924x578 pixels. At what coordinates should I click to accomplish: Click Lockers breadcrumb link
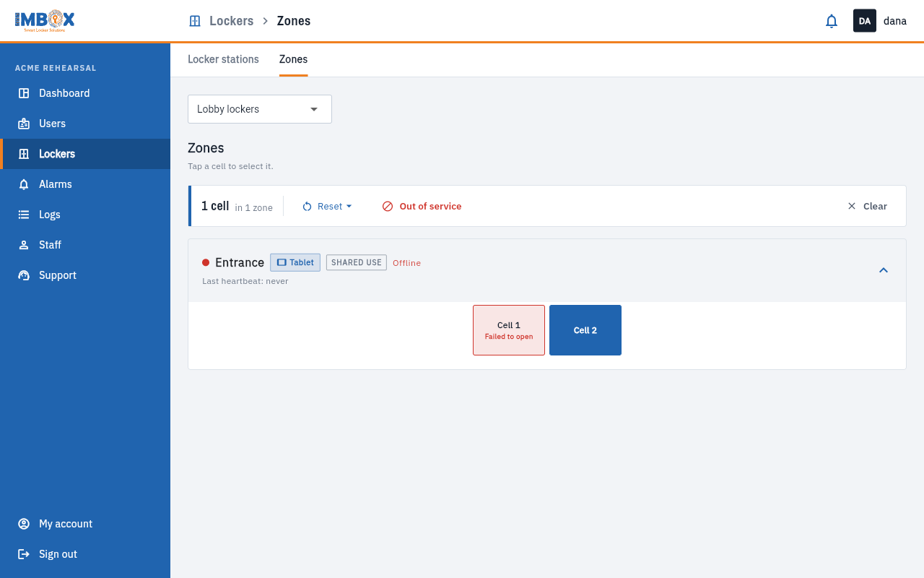coord(231,21)
